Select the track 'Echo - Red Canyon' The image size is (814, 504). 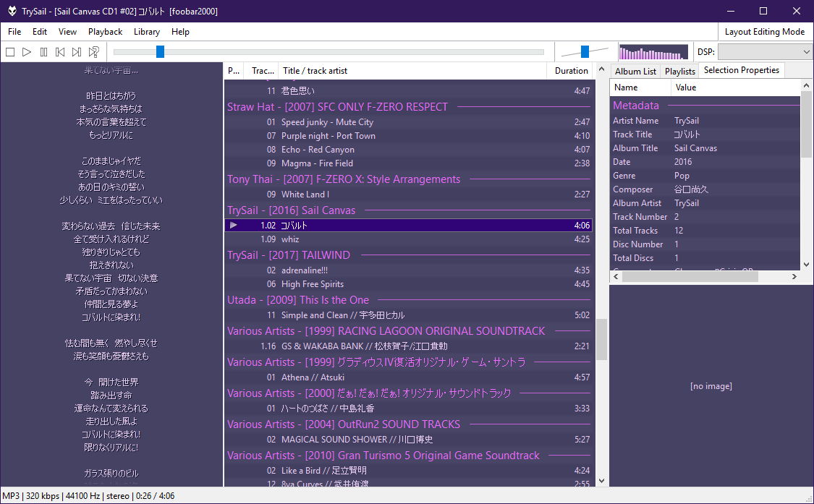[x=409, y=150]
